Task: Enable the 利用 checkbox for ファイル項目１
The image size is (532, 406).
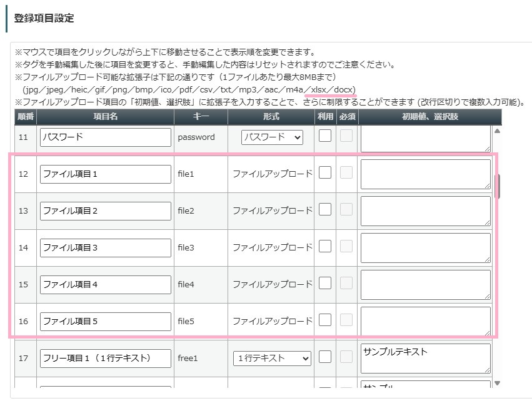Action: tap(324, 174)
